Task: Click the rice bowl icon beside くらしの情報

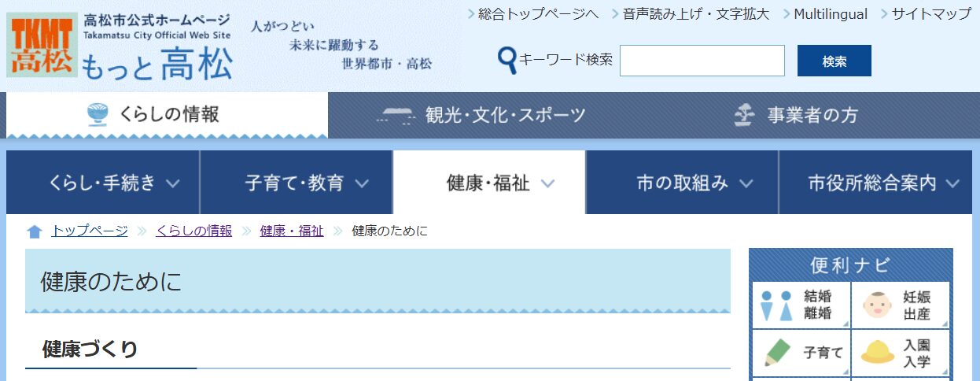Action: [98, 115]
